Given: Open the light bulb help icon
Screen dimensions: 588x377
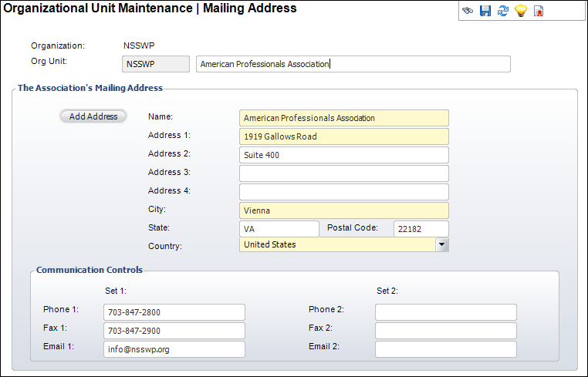Looking at the screenshot, I should click(521, 11).
